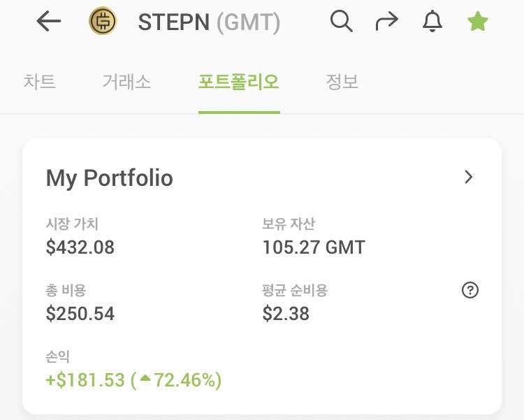This screenshot has height=420, width=524.
Task: Switch to the 차트 tab
Action: [39, 82]
